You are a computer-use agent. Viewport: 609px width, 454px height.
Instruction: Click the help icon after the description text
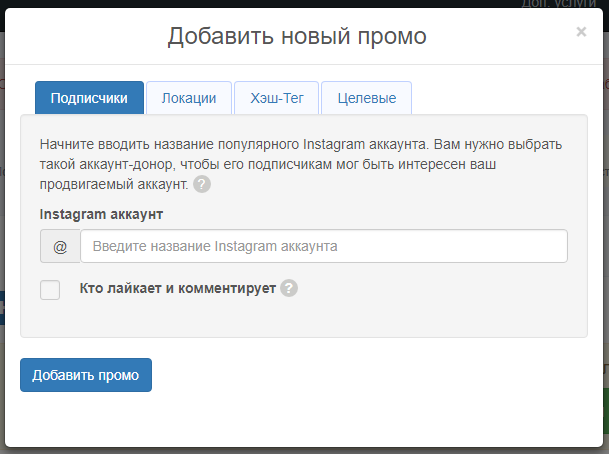(202, 185)
